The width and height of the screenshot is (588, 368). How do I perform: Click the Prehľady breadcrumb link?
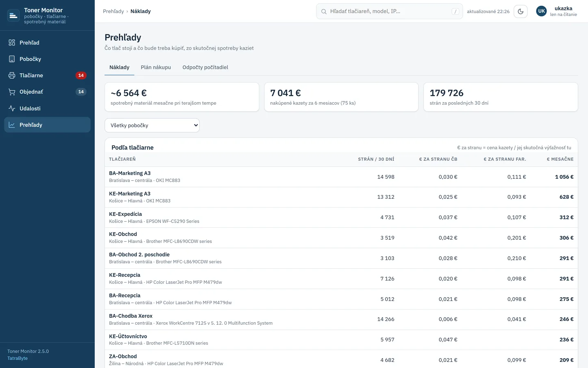[114, 11]
